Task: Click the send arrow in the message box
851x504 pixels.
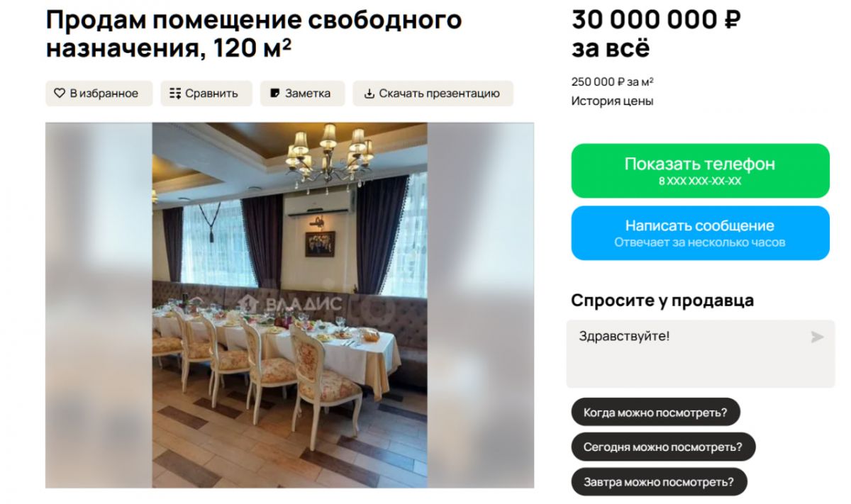Action: [x=818, y=337]
